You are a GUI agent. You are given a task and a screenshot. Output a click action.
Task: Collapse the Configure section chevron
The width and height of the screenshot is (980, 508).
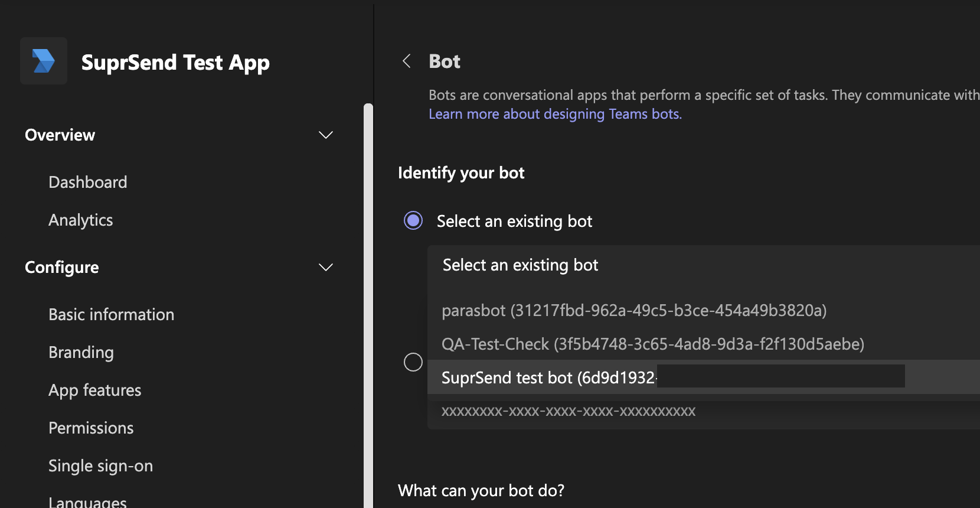[x=326, y=267]
